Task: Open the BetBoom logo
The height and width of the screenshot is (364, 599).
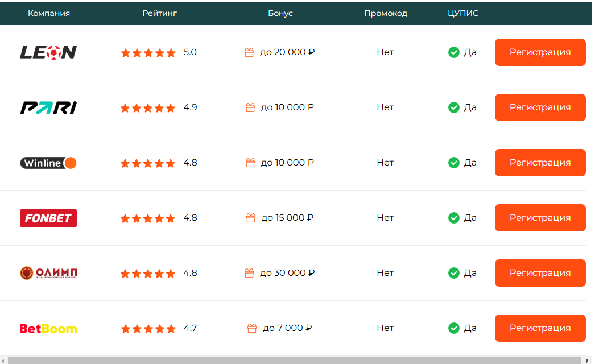Action: pos(48,329)
